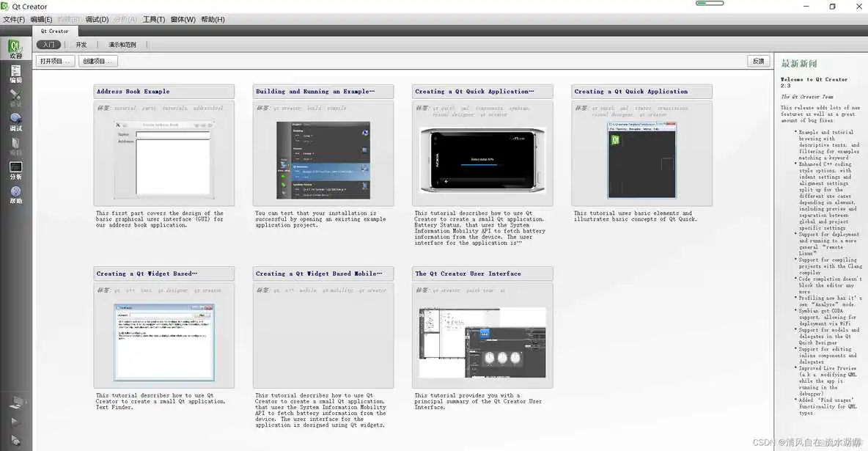Switch to Edit (编辑) mode in sidebar
The height and width of the screenshot is (451, 868).
(x=15, y=73)
